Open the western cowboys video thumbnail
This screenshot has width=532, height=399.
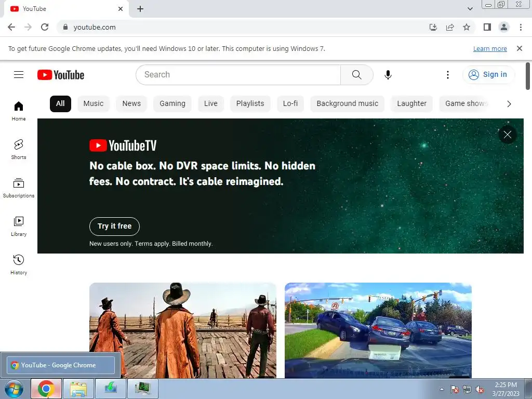pyautogui.click(x=183, y=330)
